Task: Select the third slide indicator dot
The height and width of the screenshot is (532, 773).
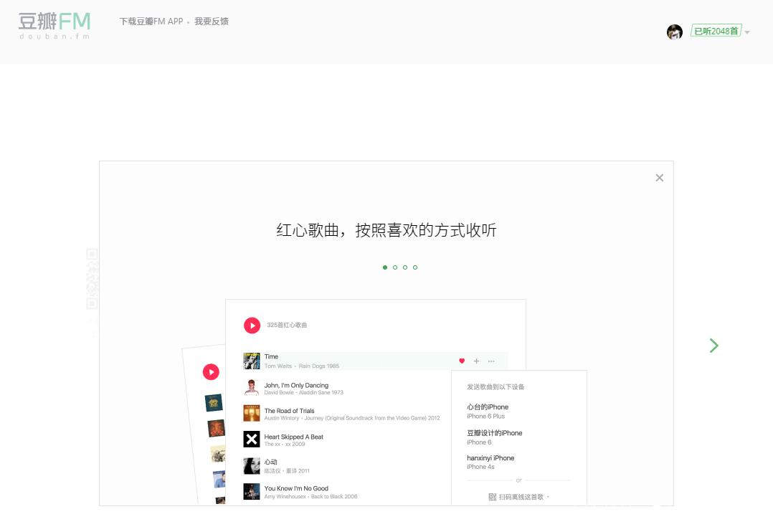Action: (405, 267)
